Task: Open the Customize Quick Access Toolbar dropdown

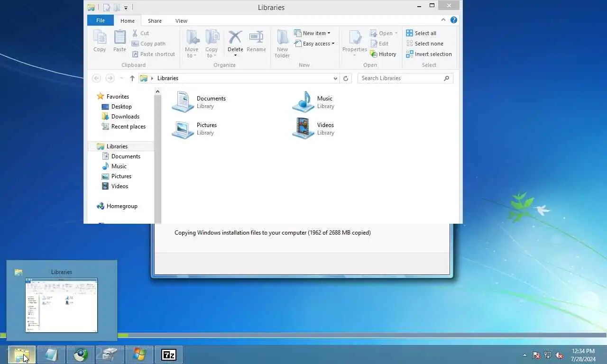Action: point(126,8)
